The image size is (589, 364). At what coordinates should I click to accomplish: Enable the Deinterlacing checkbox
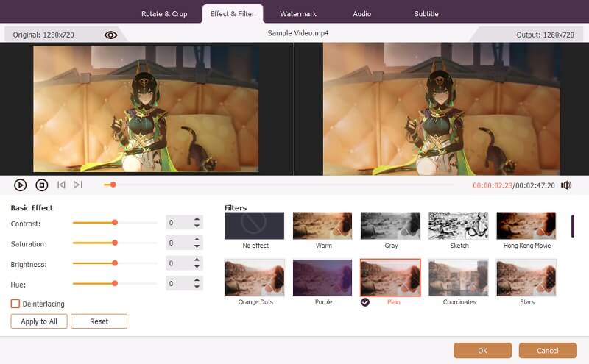click(15, 303)
